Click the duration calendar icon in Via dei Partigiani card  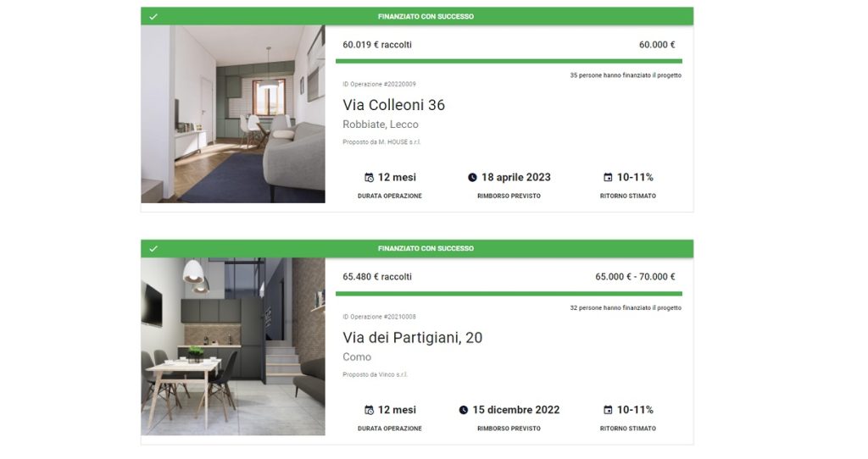tap(369, 410)
